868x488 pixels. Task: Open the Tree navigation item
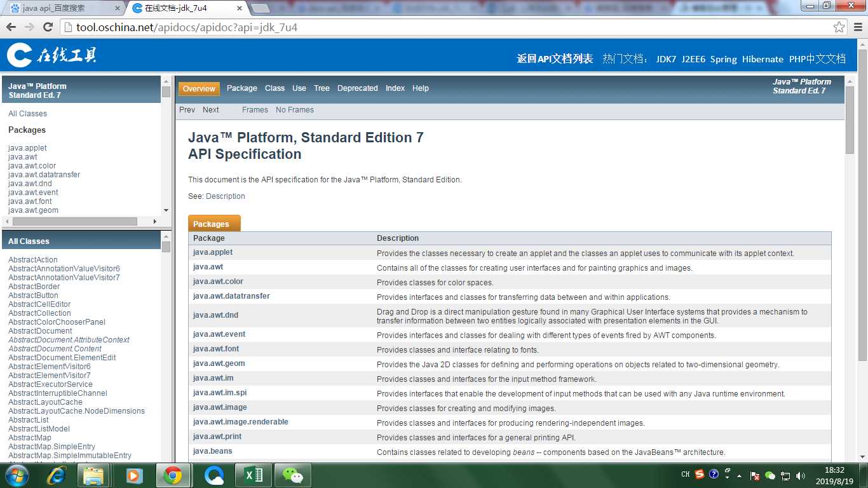pos(322,88)
